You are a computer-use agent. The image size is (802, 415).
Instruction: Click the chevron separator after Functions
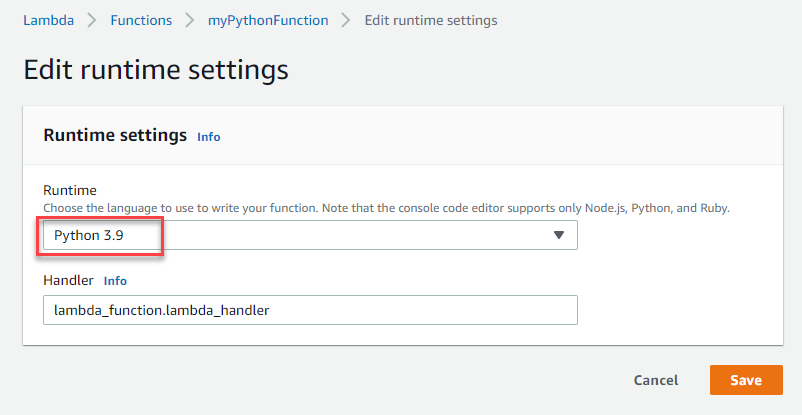tap(190, 20)
